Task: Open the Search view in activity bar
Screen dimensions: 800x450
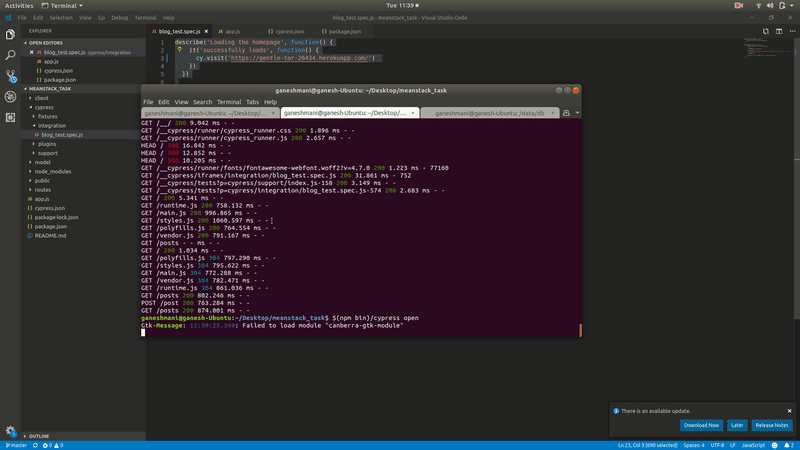Action: pos(10,54)
